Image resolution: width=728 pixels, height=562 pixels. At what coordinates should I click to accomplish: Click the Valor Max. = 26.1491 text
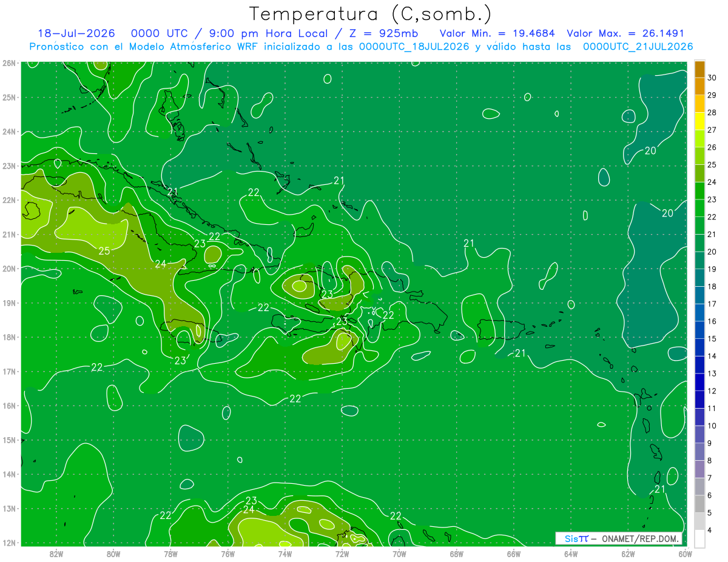pos(625,33)
